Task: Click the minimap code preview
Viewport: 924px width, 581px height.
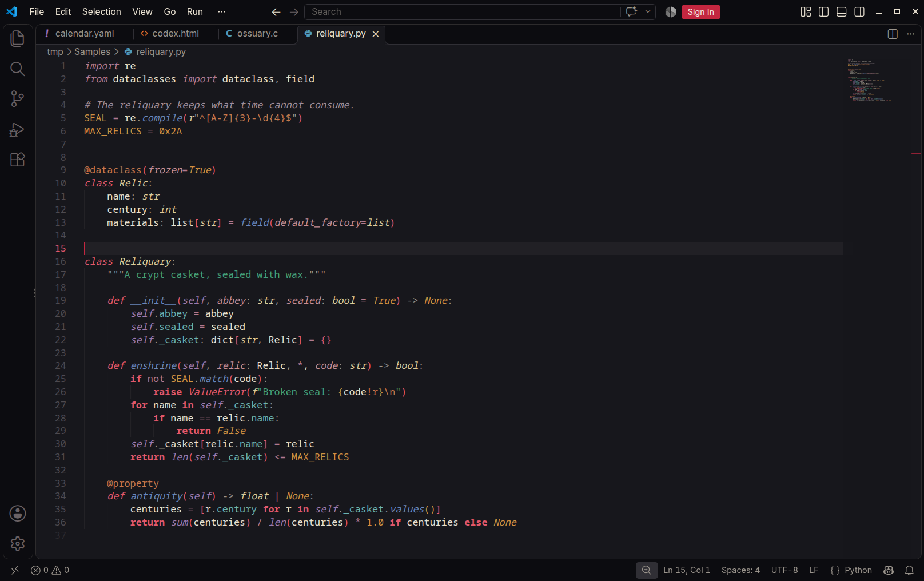Action: tap(869, 80)
